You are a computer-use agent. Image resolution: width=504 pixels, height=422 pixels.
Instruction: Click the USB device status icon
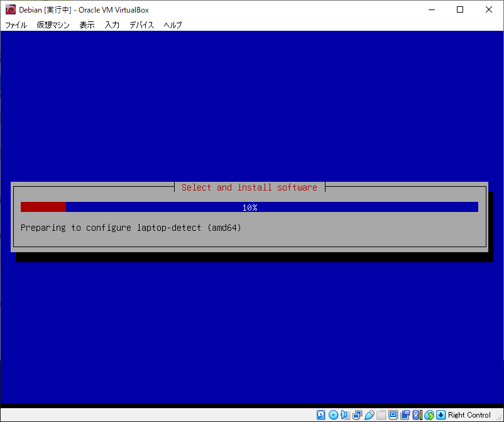[x=369, y=415]
